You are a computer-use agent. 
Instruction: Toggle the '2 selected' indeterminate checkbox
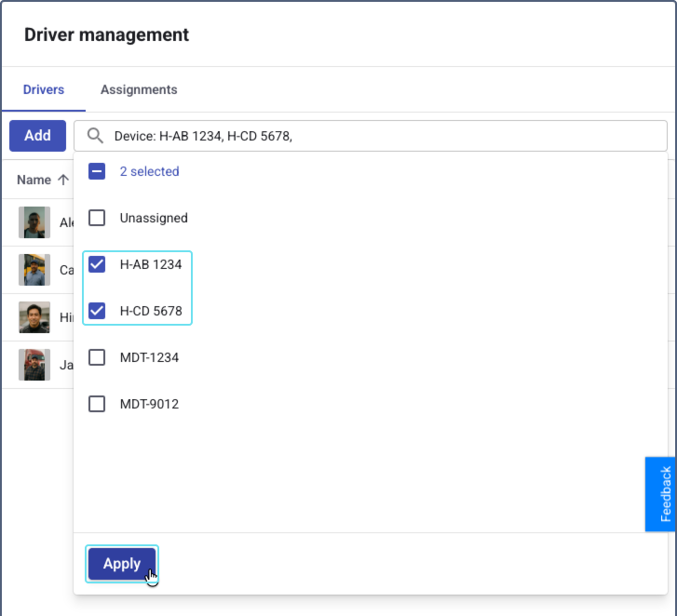pos(97,171)
